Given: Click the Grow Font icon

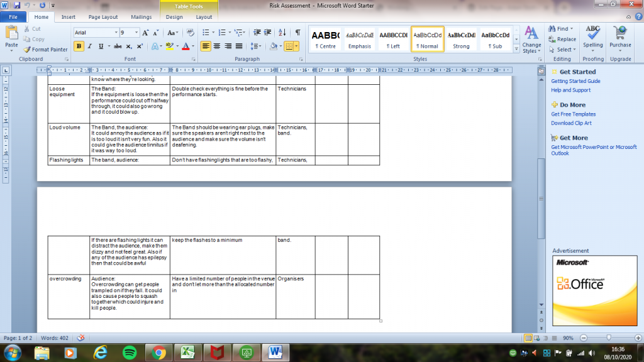Looking at the screenshot, I should point(145,33).
